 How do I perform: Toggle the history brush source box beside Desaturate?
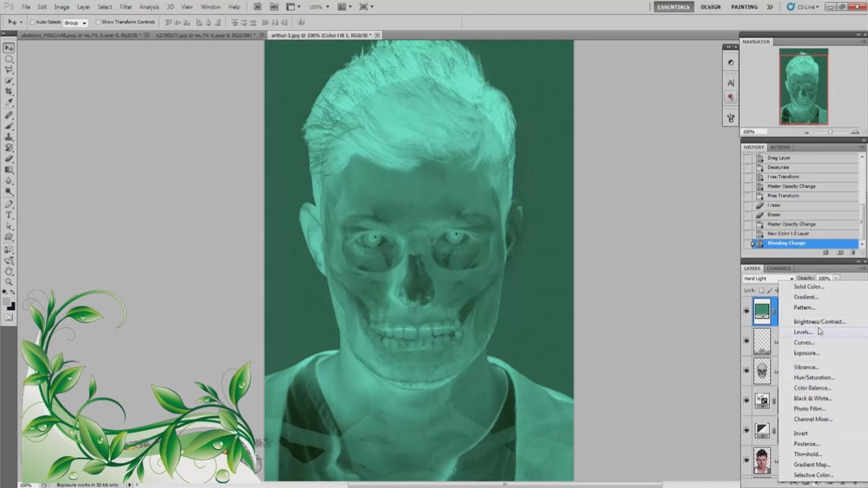(748, 167)
